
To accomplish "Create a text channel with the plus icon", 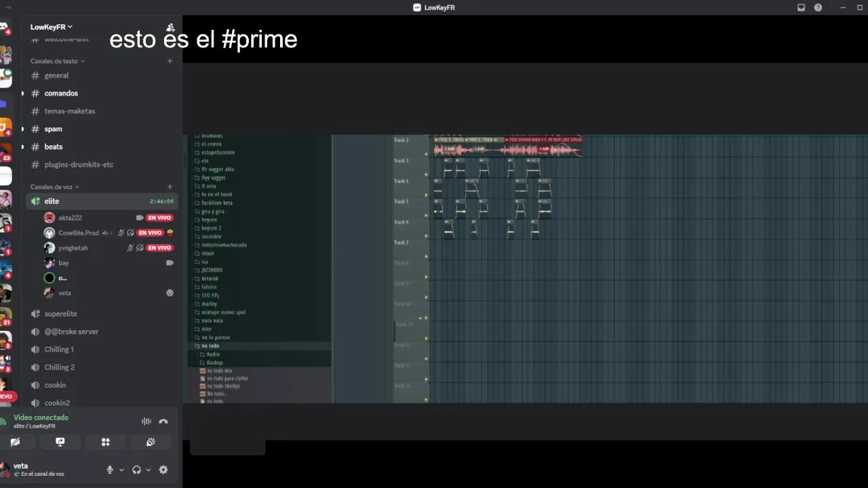I will point(170,61).
